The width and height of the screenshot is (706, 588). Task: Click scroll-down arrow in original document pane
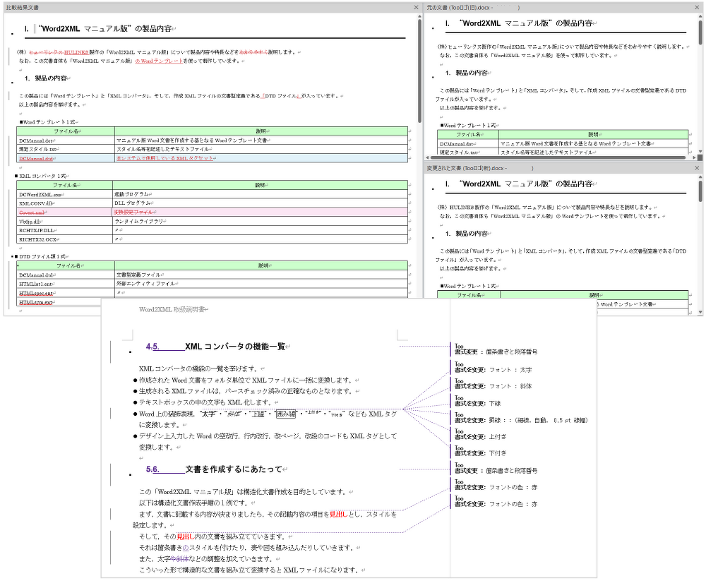(x=700, y=151)
